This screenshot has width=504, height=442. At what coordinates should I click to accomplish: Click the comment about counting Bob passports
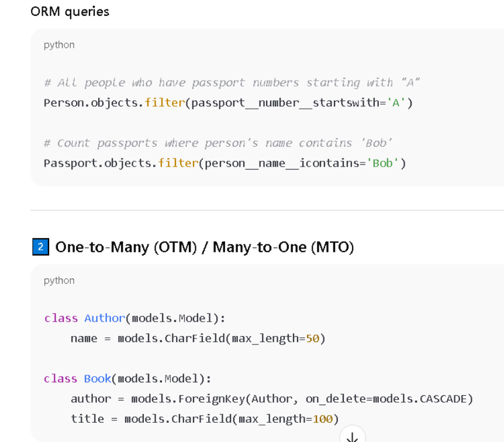(x=218, y=143)
